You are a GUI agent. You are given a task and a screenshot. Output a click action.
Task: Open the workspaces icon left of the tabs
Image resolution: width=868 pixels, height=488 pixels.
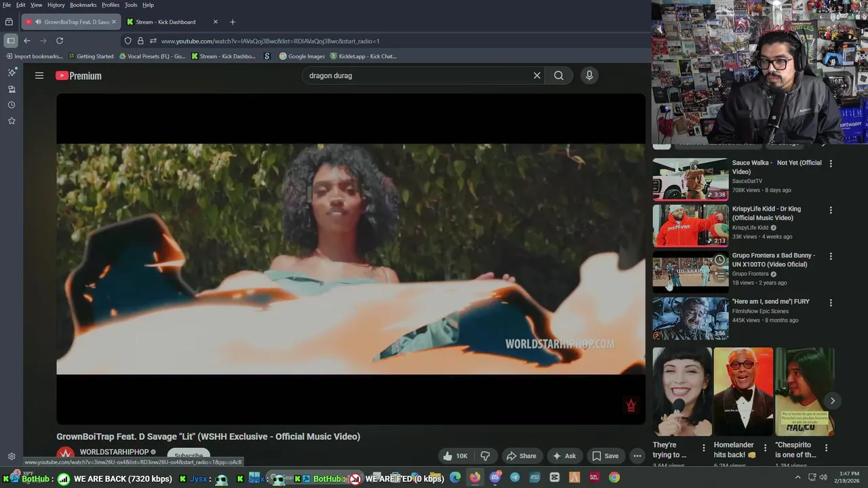tap(9, 22)
